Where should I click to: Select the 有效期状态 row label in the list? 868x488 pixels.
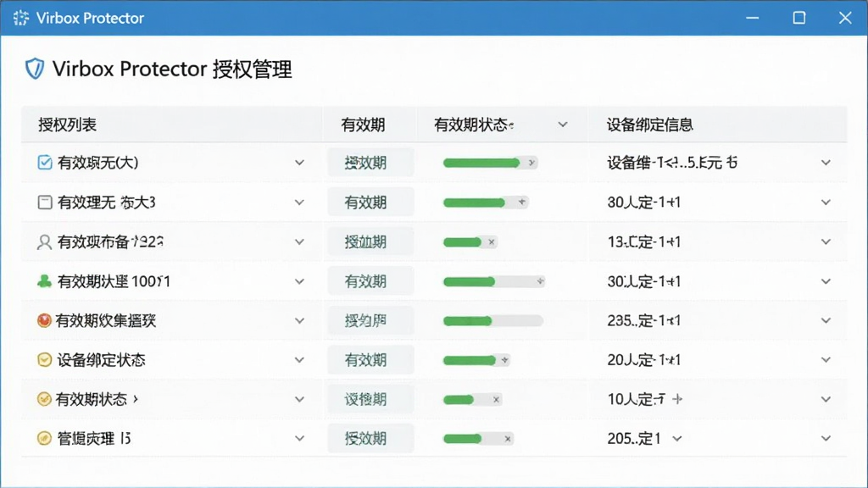click(92, 400)
